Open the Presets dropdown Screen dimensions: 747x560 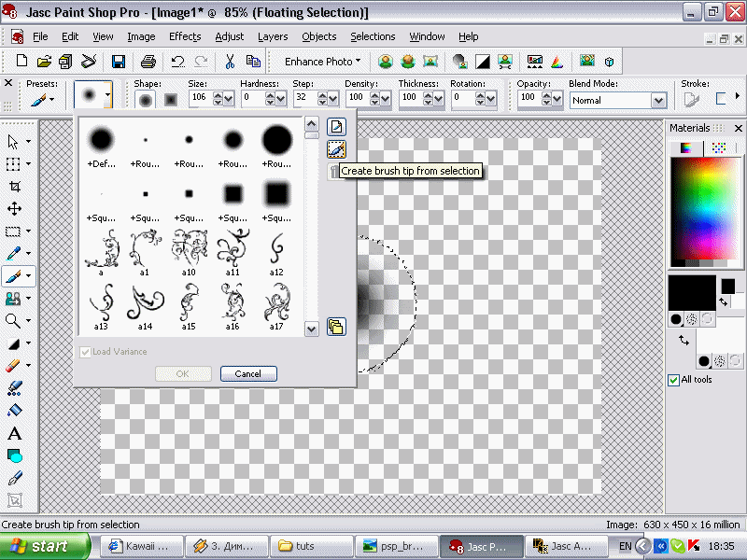41,100
